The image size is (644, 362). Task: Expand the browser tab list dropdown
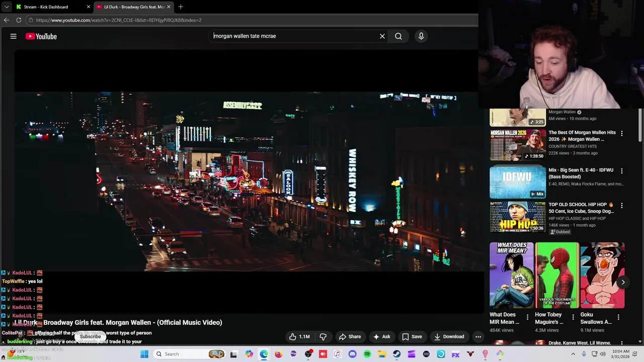[x=6, y=7]
